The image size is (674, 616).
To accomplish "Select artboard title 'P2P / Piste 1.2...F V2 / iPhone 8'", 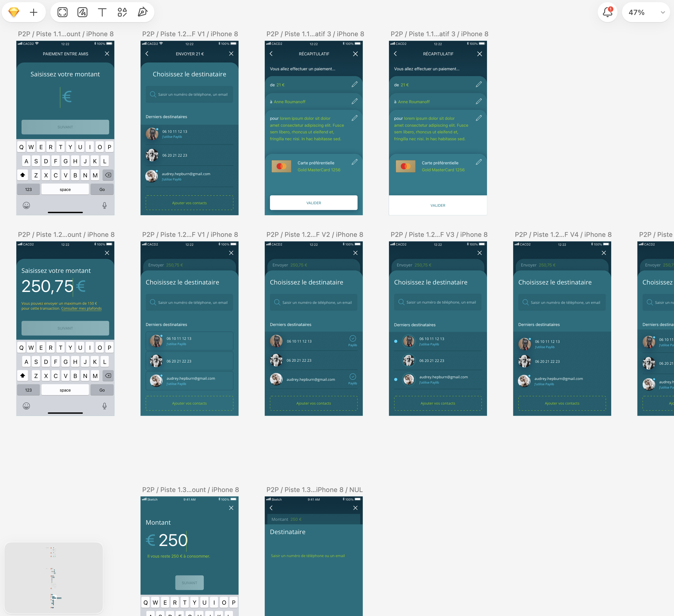I will pyautogui.click(x=315, y=235).
